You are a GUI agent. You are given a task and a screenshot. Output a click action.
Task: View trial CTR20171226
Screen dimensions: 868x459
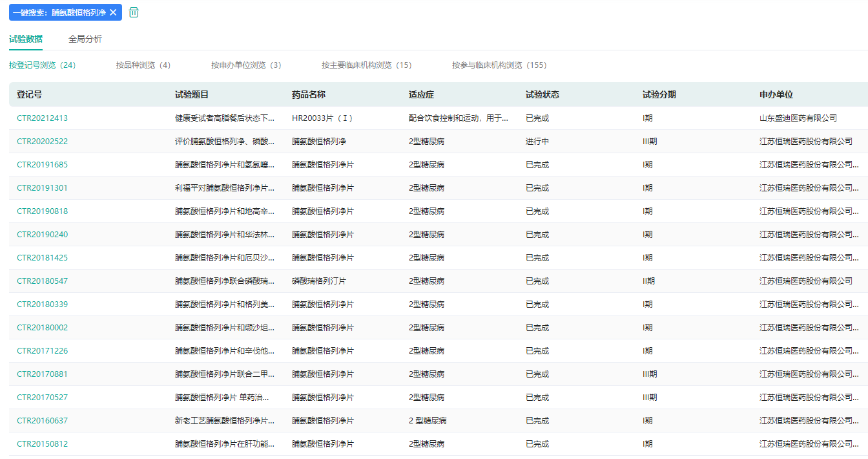[42, 351]
